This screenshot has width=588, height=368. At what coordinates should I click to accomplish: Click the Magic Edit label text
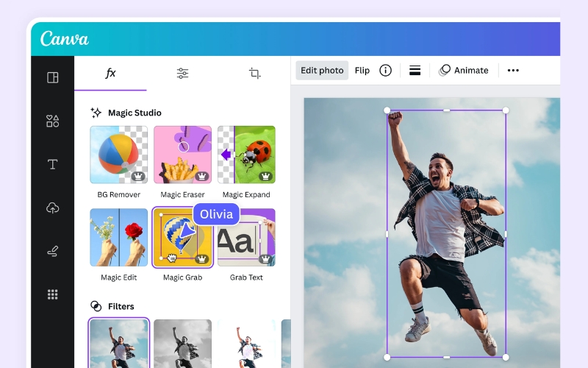(x=119, y=277)
